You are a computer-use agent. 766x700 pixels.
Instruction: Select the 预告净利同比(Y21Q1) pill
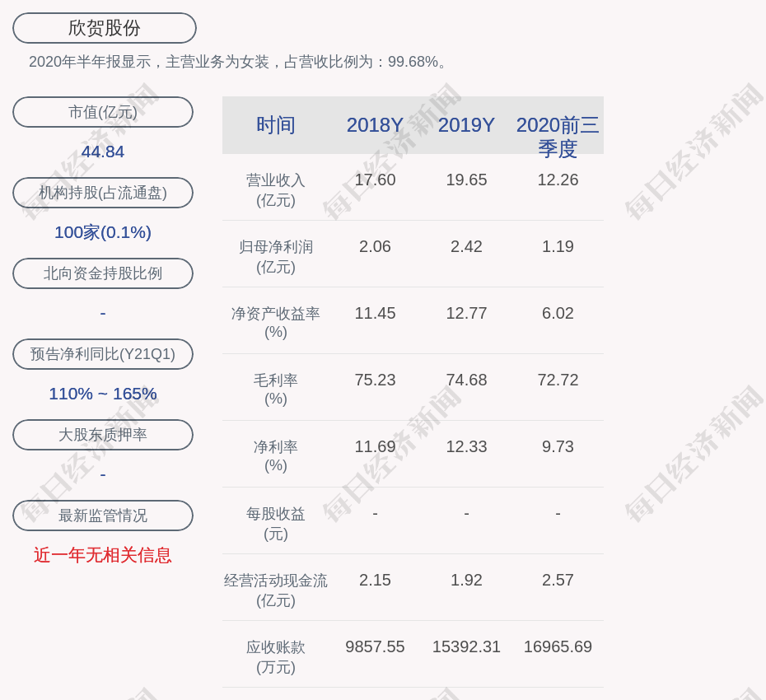[103, 354]
